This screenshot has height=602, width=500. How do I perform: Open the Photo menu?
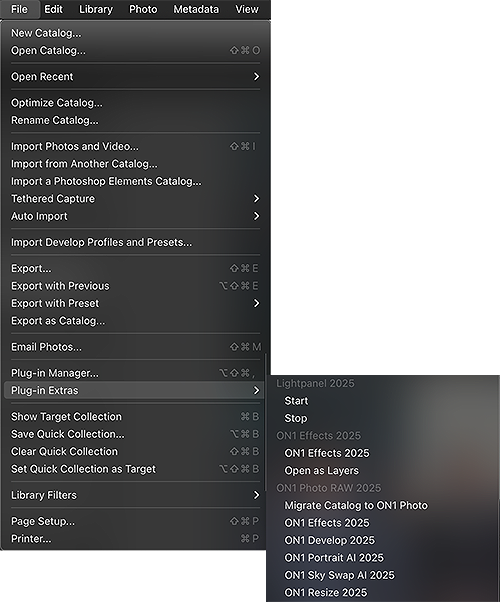(143, 9)
